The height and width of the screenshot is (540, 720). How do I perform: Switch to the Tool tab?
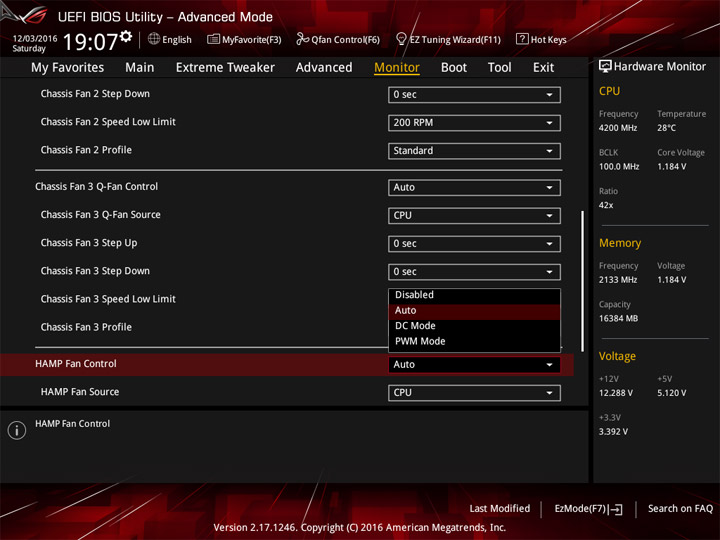pyautogui.click(x=499, y=68)
